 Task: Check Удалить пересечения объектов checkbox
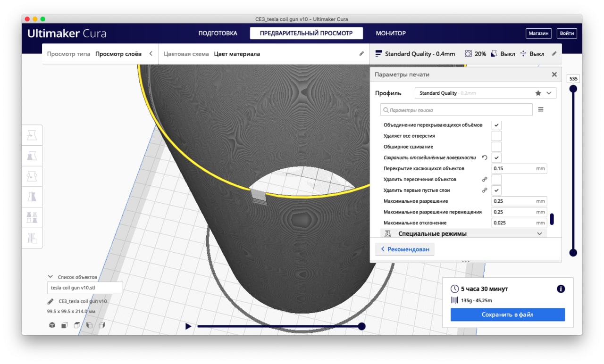pos(496,179)
